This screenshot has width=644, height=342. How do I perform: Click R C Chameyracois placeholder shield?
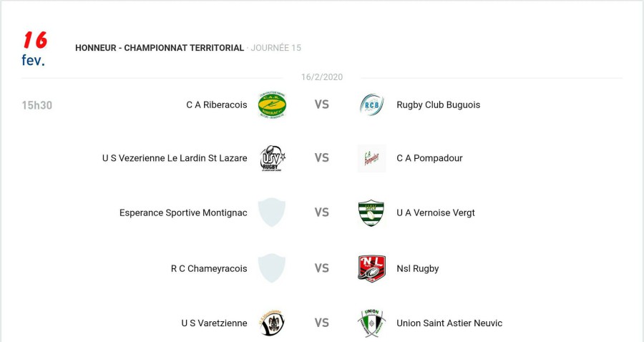point(272,268)
